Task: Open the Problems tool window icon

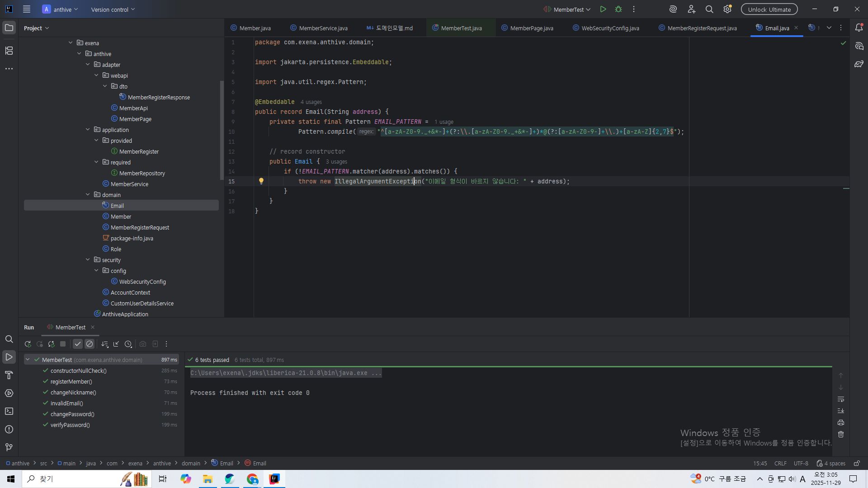Action: (x=9, y=429)
